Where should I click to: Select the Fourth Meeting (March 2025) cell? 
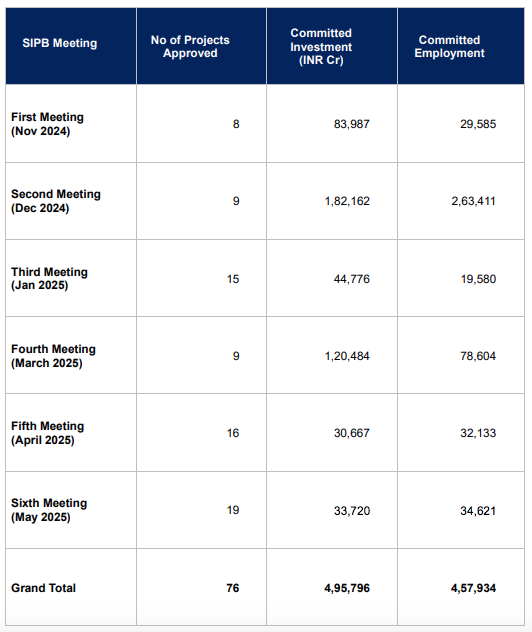pyautogui.click(x=53, y=356)
